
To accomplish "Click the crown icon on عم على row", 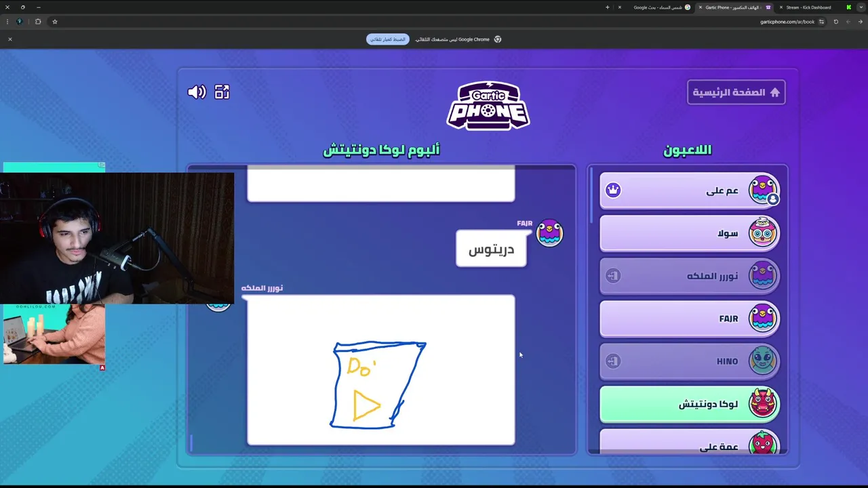I will [613, 190].
